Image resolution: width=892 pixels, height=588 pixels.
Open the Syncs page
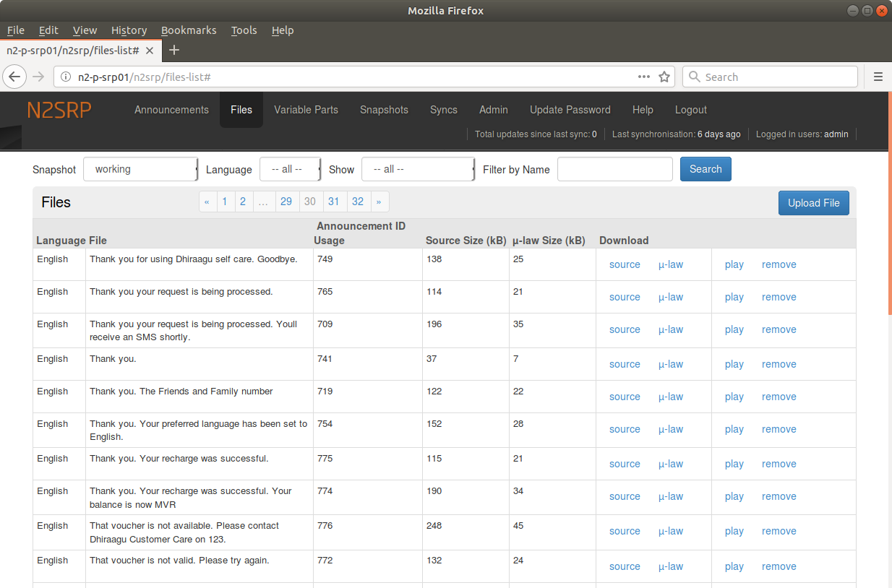(x=444, y=110)
